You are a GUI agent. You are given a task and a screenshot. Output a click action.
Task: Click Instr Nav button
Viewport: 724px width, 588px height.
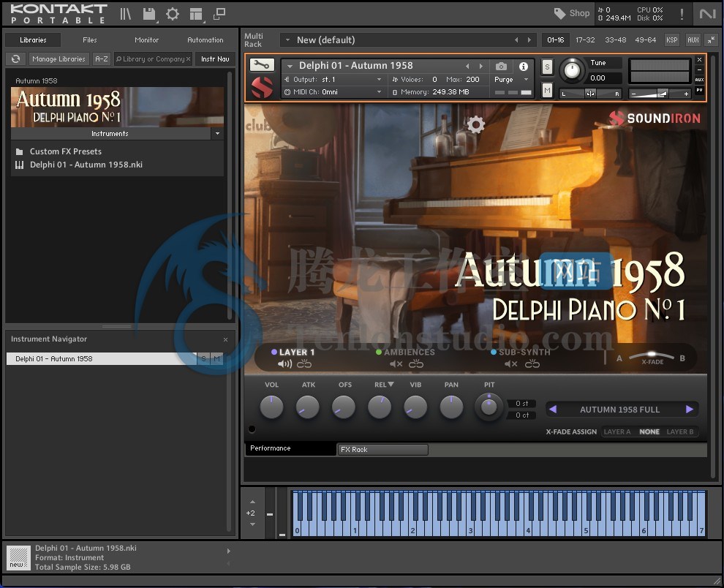pos(215,59)
